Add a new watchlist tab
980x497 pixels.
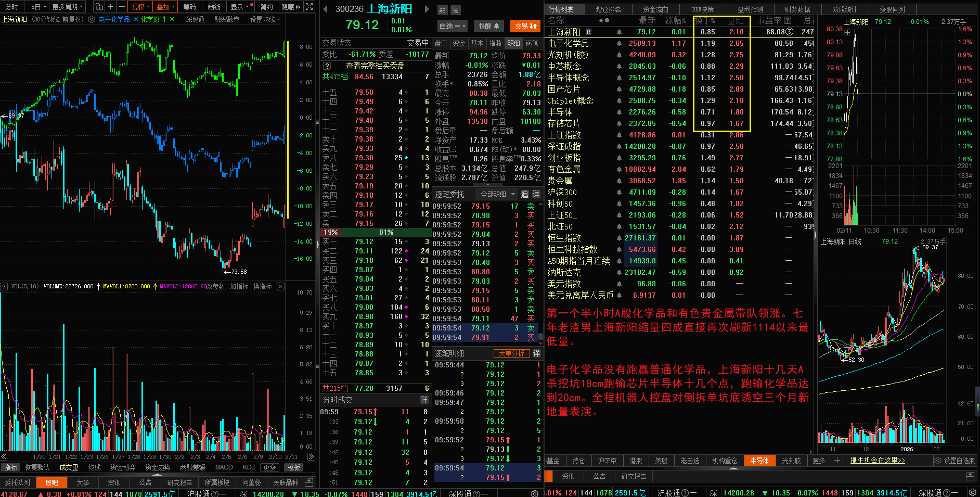[837, 461]
